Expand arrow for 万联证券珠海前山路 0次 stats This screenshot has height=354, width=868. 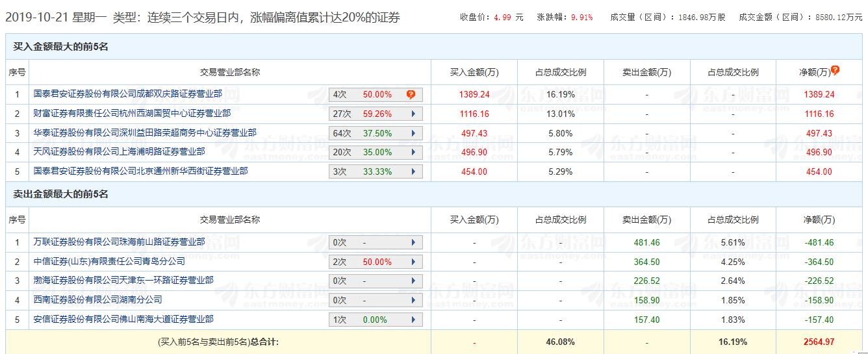pyautogui.click(x=413, y=243)
